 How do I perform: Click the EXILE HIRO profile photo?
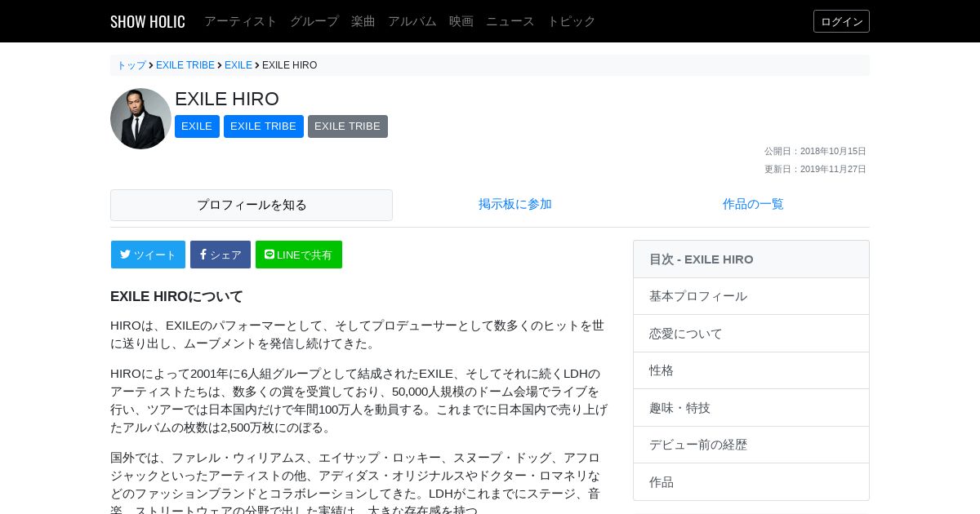(x=140, y=118)
